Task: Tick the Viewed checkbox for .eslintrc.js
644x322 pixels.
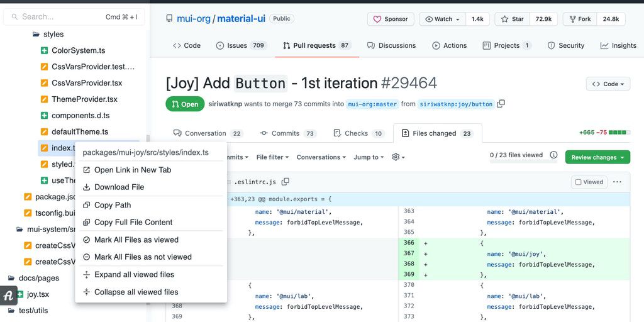Action: coord(578,182)
